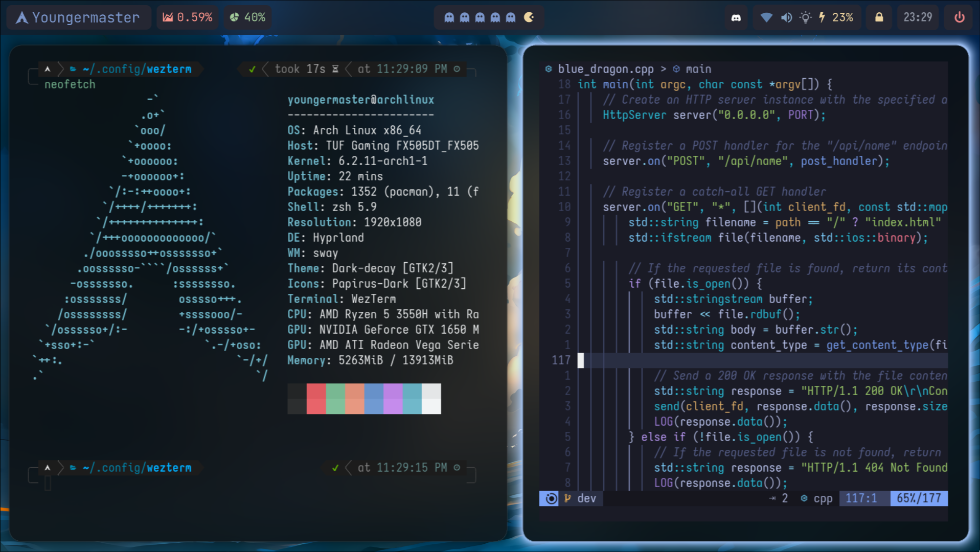Viewport: 980px width, 552px height.
Task: Click the green check mark beside '11:29:15 PM'
Action: tap(335, 468)
